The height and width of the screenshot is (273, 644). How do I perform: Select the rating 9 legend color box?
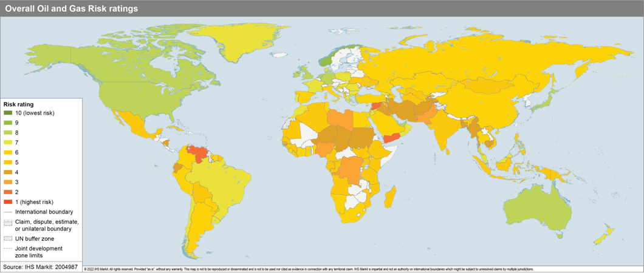click(8, 123)
